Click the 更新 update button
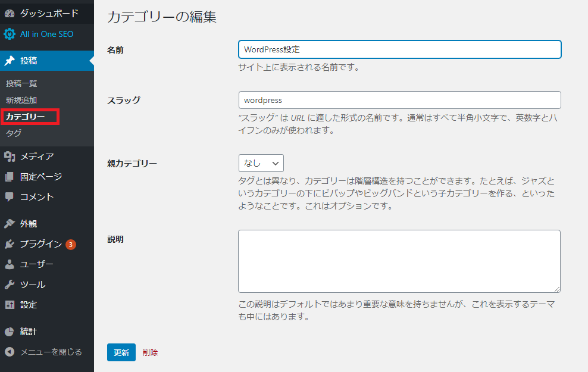Screen dimensions: 588x372 click(121, 352)
